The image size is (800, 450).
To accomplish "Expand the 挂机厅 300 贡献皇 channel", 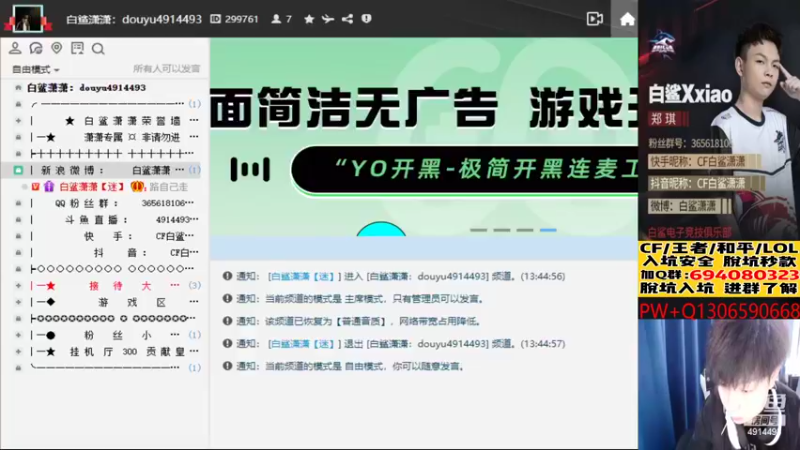I will [x=18, y=352].
